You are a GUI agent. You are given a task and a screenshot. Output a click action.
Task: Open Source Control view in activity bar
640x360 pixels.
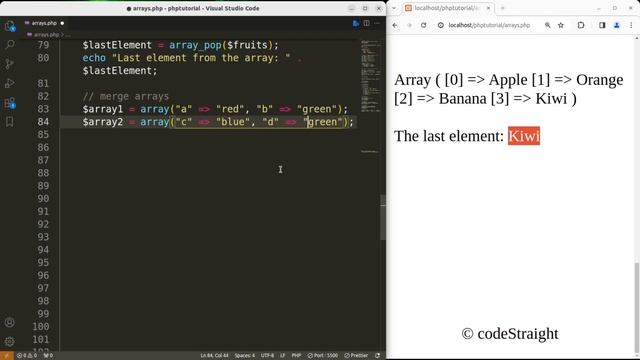9,64
